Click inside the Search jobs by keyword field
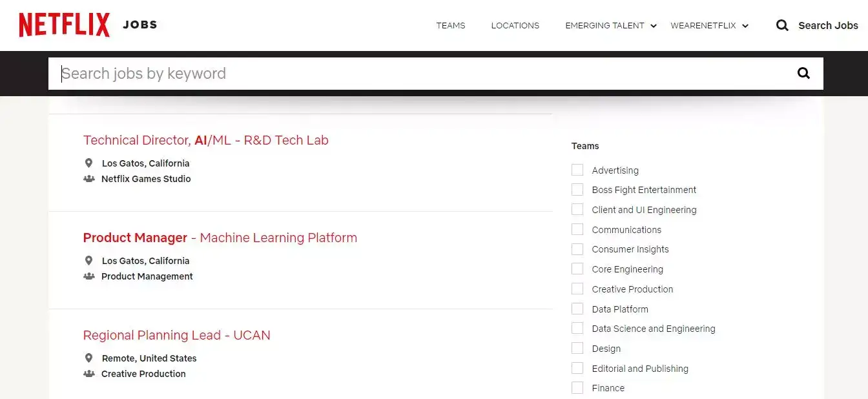This screenshot has height=399, width=868. pos(258,73)
